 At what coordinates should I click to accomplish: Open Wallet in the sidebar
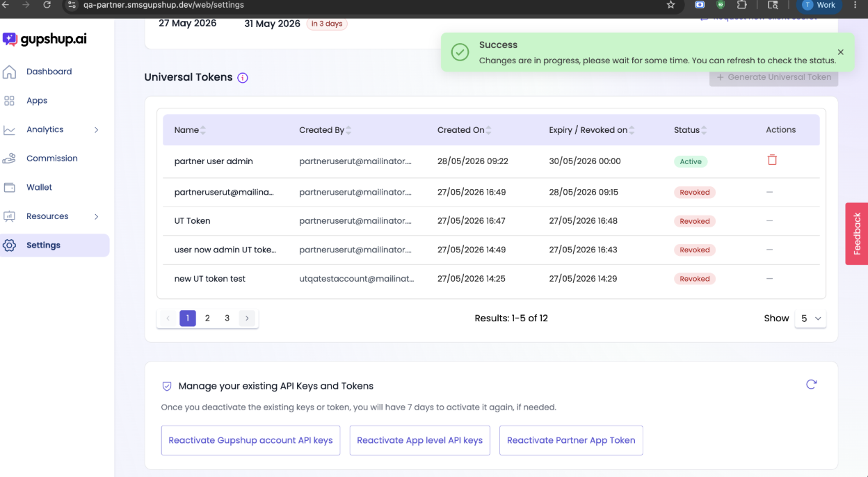pos(39,187)
